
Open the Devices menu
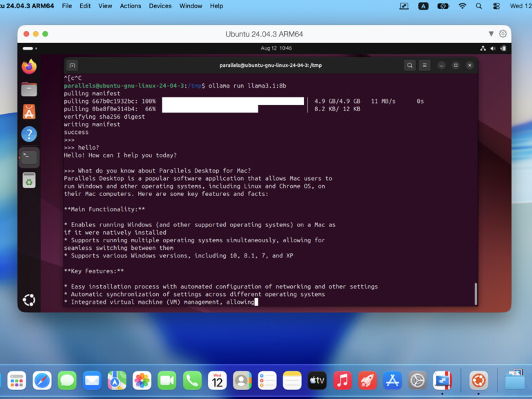[x=160, y=6]
